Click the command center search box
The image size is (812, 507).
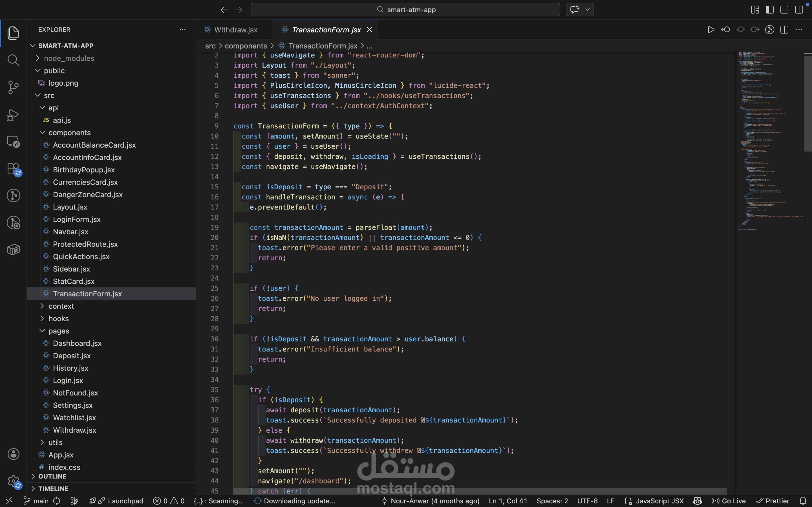click(405, 10)
